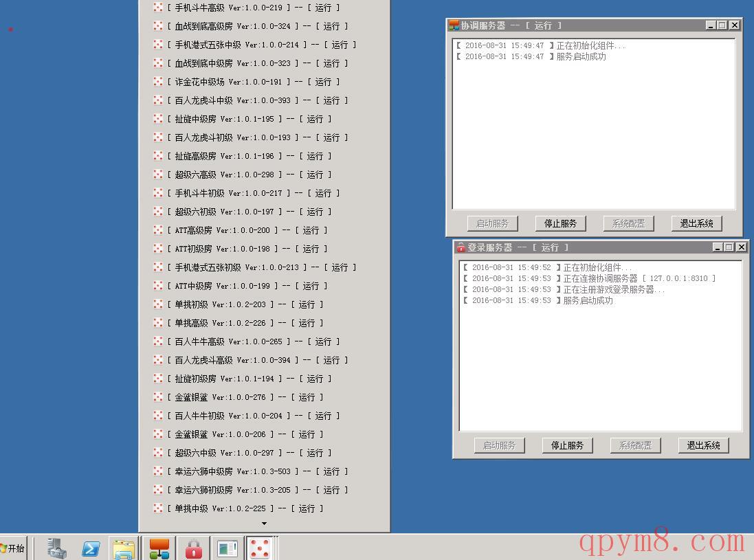The width and height of the screenshot is (754, 560).
Task: Click the dice icon beside 金鲨银鲨 Ver:1.0.0-276
Action: coord(157,397)
